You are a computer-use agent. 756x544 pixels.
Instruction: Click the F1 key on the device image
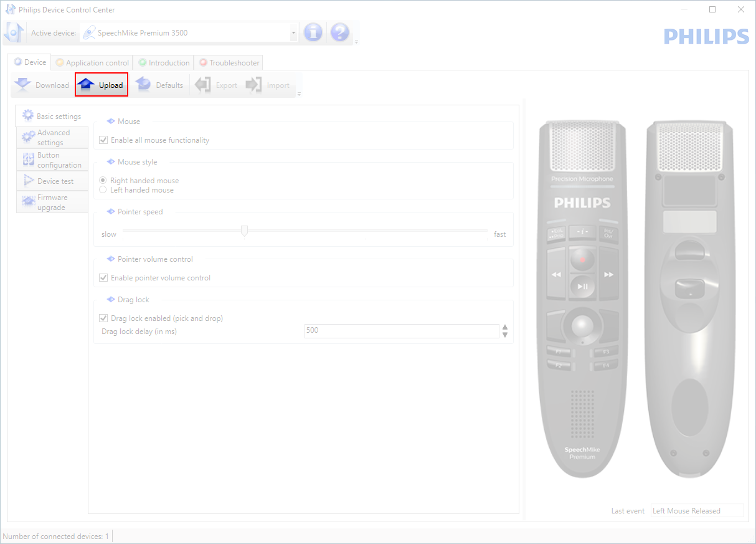click(x=559, y=351)
